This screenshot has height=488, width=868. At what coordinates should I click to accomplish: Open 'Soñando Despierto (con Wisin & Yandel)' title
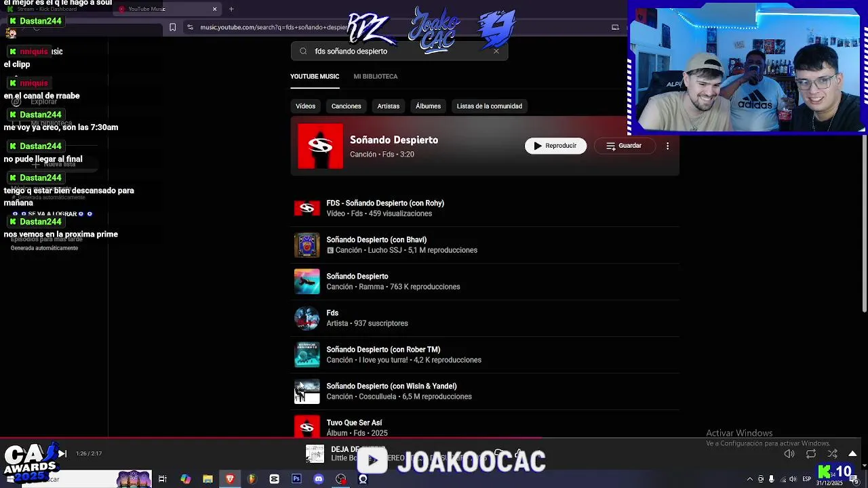pos(391,386)
